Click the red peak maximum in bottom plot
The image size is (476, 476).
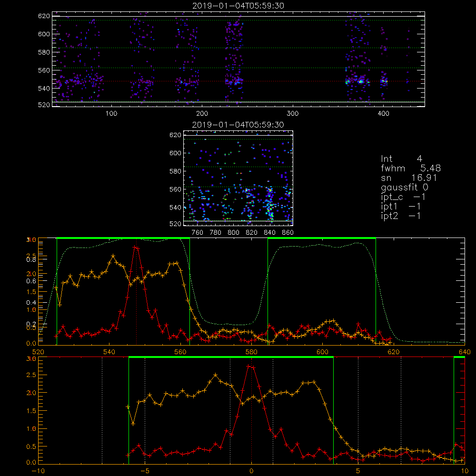pos(249,366)
